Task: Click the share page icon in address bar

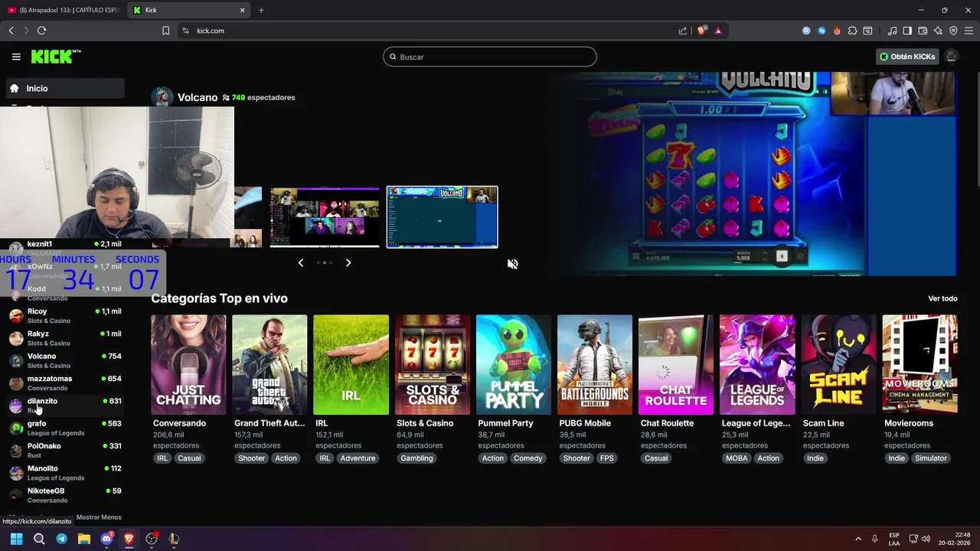Action: pyautogui.click(x=683, y=31)
